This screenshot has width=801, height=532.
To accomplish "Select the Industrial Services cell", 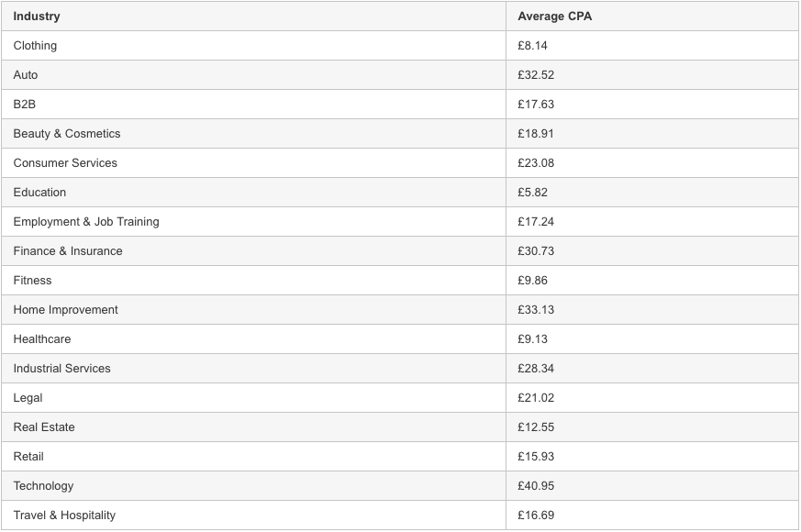I will [x=61, y=369].
